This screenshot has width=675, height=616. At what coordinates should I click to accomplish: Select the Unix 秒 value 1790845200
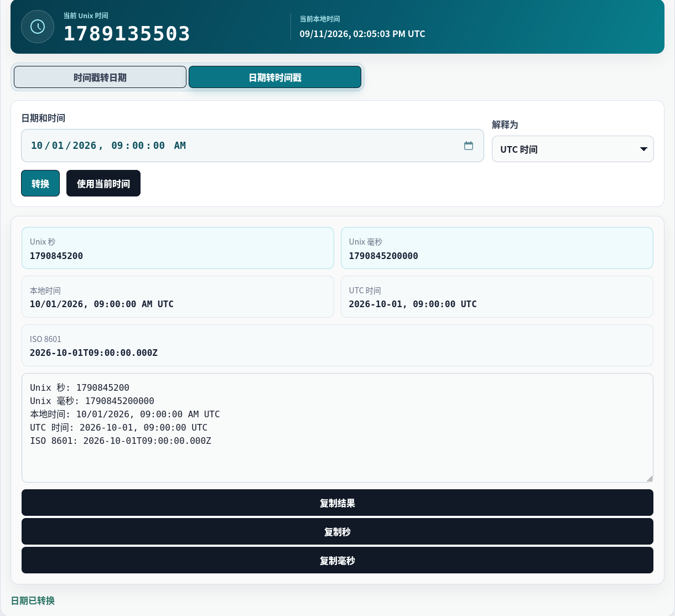click(x=56, y=256)
